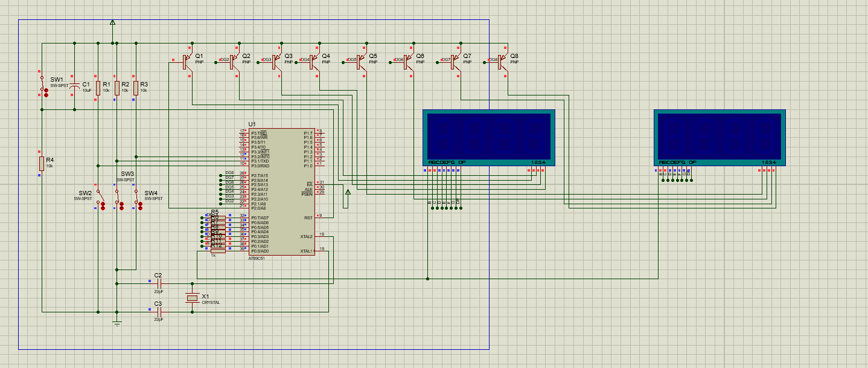This screenshot has height=368, width=868.
Task: Select the U1 AT89C51 microcontroller body
Action: click(281, 192)
